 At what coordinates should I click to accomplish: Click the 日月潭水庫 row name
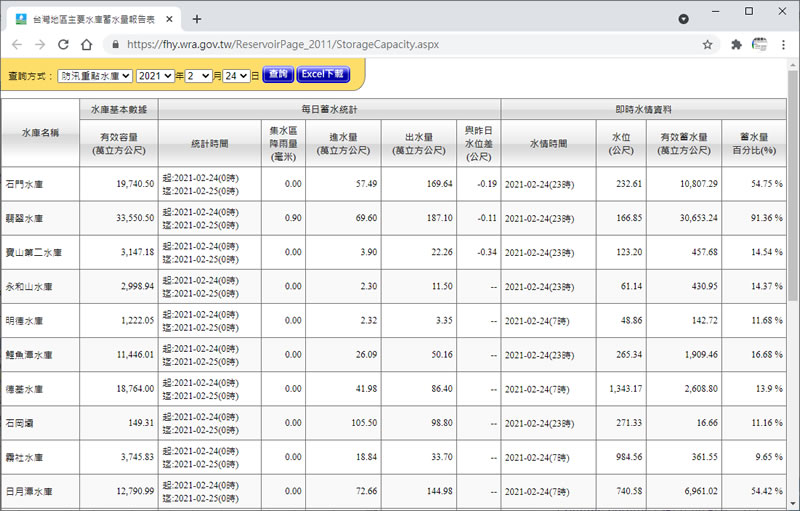29,492
